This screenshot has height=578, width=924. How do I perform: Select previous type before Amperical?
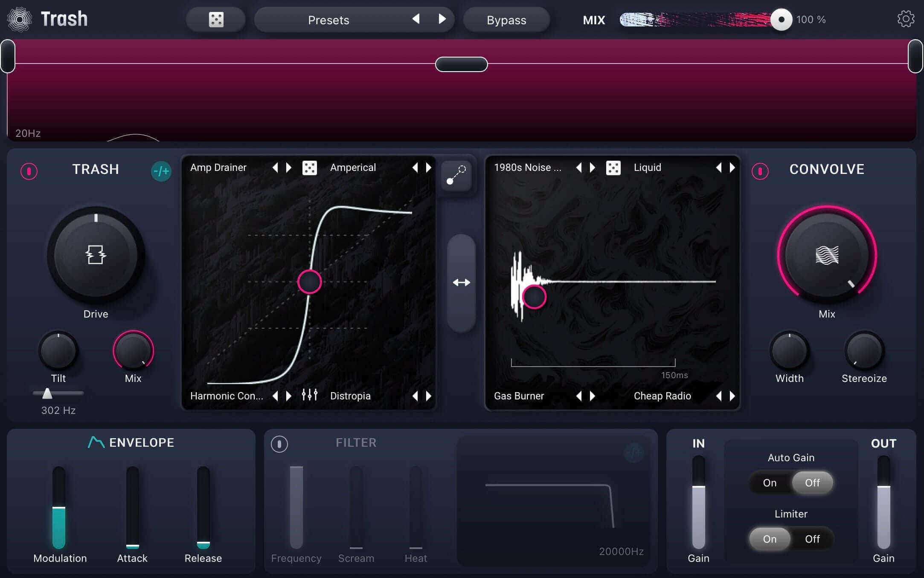415,168
